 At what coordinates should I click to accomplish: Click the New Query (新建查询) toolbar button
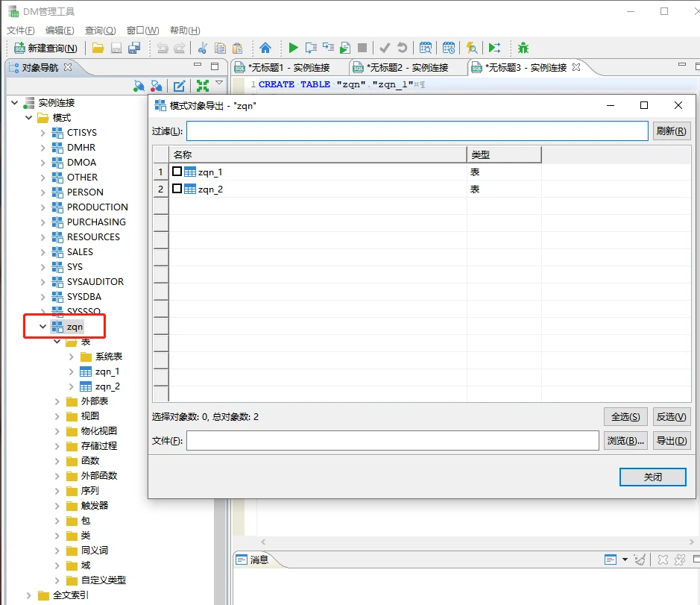click(x=45, y=48)
